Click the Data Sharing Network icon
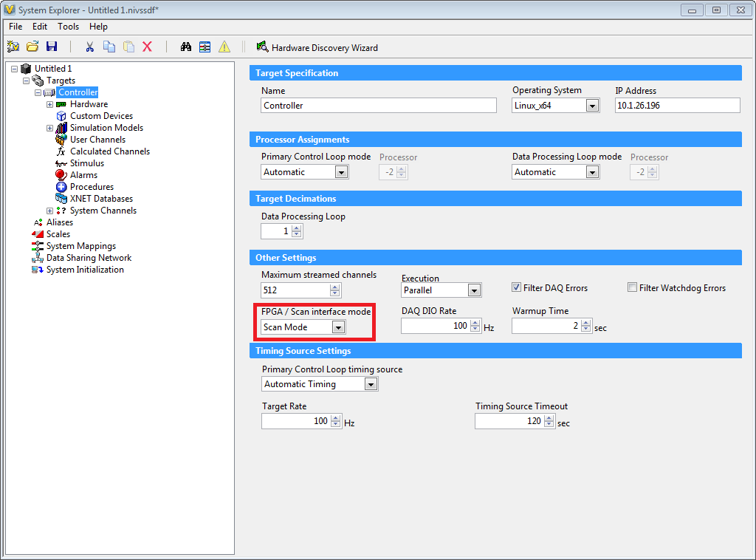Image resolution: width=756 pixels, height=560 pixels. [38, 258]
